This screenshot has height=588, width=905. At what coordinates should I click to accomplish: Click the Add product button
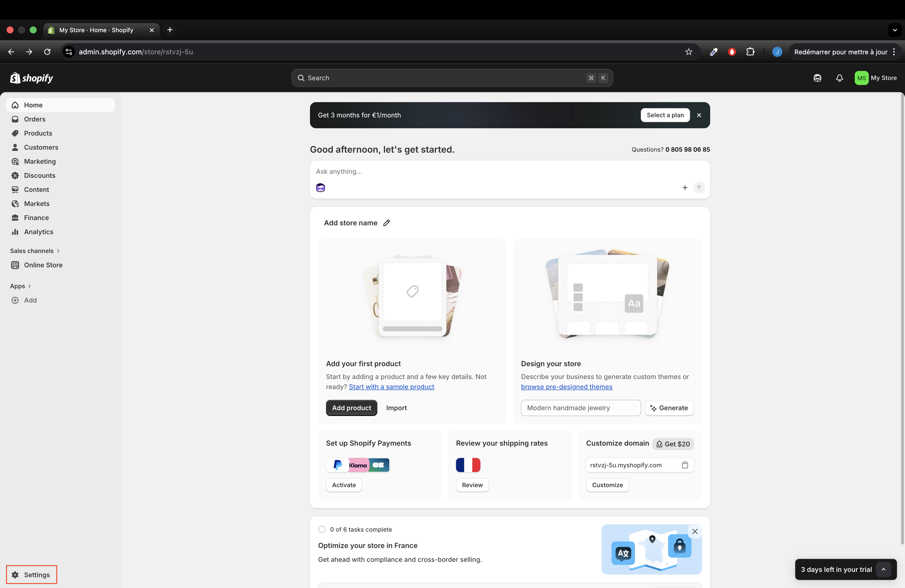click(351, 408)
